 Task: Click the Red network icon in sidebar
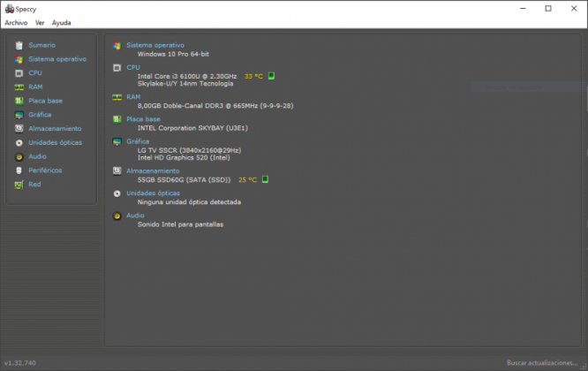[x=19, y=185]
